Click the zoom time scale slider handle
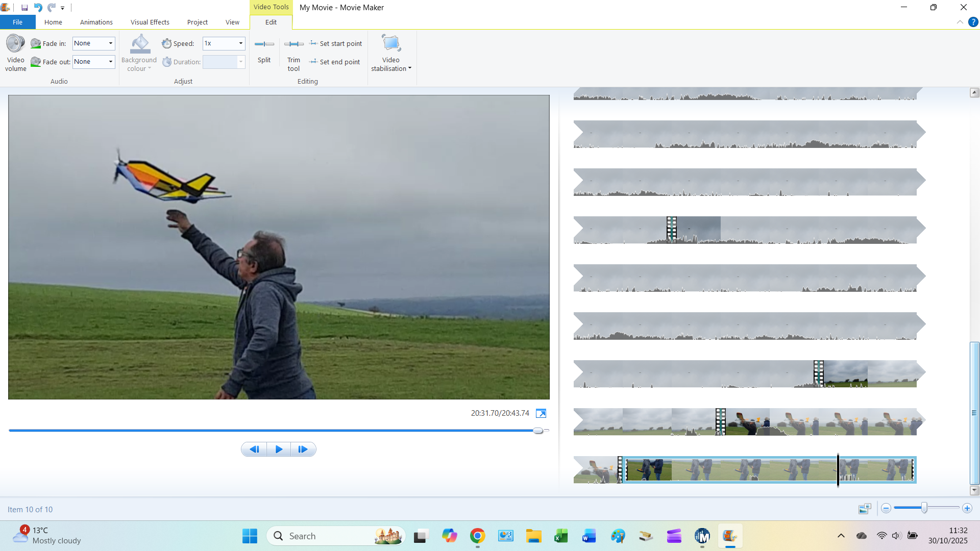This screenshot has width=980, height=551. coord(924,508)
